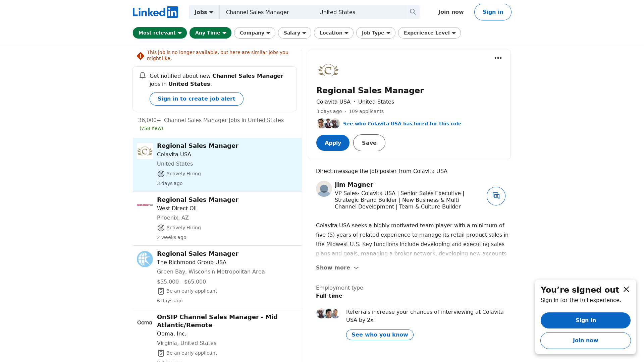Screen dimensions: 644x362
Task: Click West Direct Oil company name
Action: coord(177,208)
